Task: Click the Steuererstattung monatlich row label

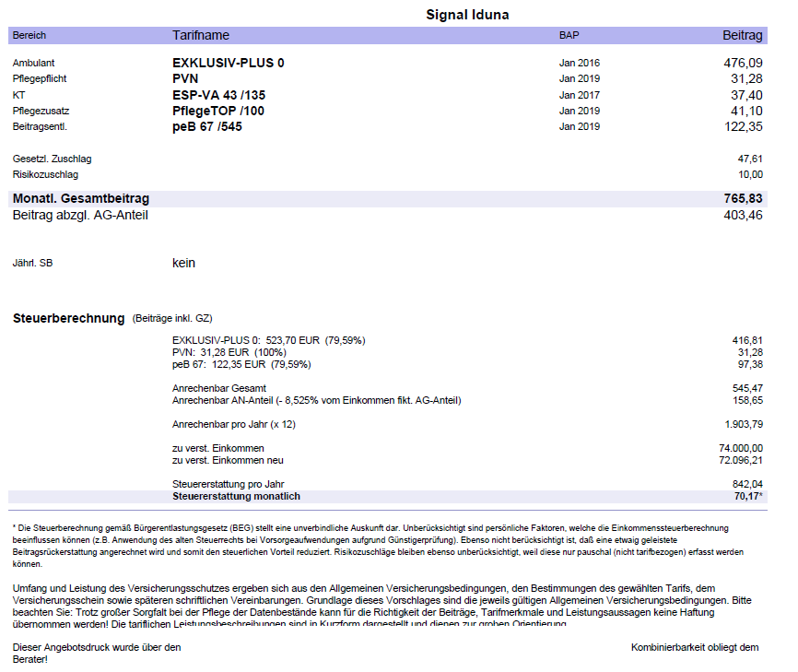Action: point(236,496)
